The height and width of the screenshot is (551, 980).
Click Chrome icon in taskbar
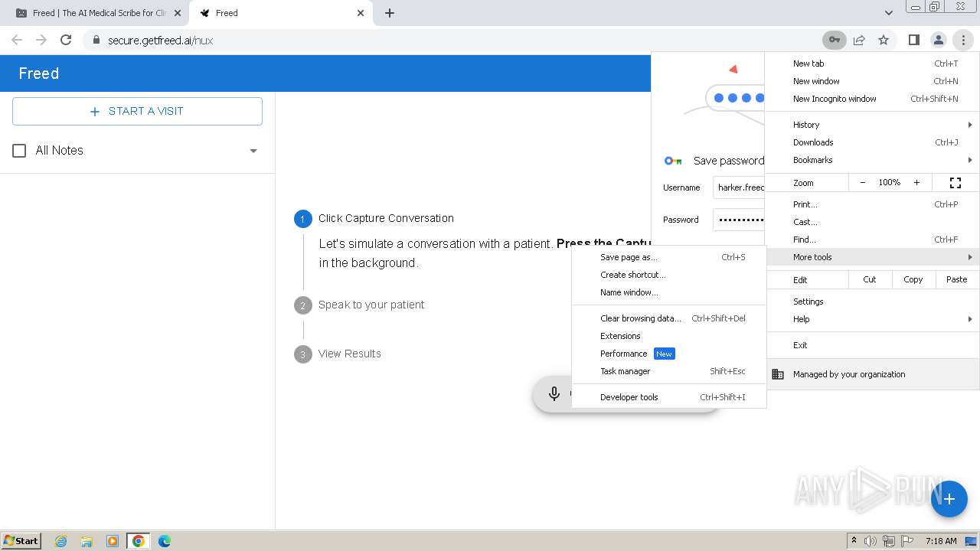tap(139, 541)
